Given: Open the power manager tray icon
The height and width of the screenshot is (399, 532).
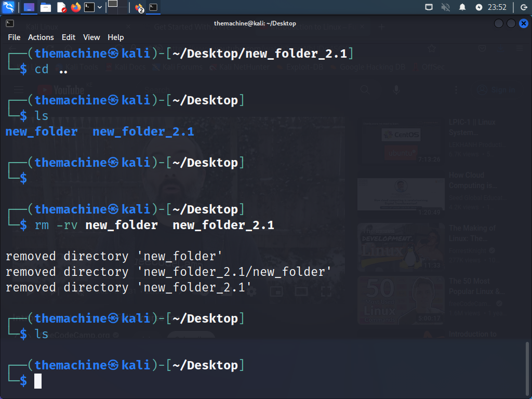Looking at the screenshot, I should (x=479, y=7).
